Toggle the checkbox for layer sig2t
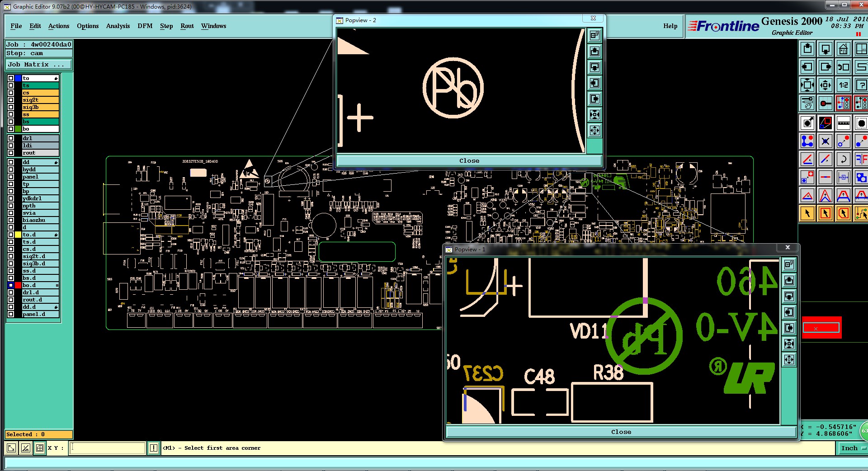 (x=11, y=100)
